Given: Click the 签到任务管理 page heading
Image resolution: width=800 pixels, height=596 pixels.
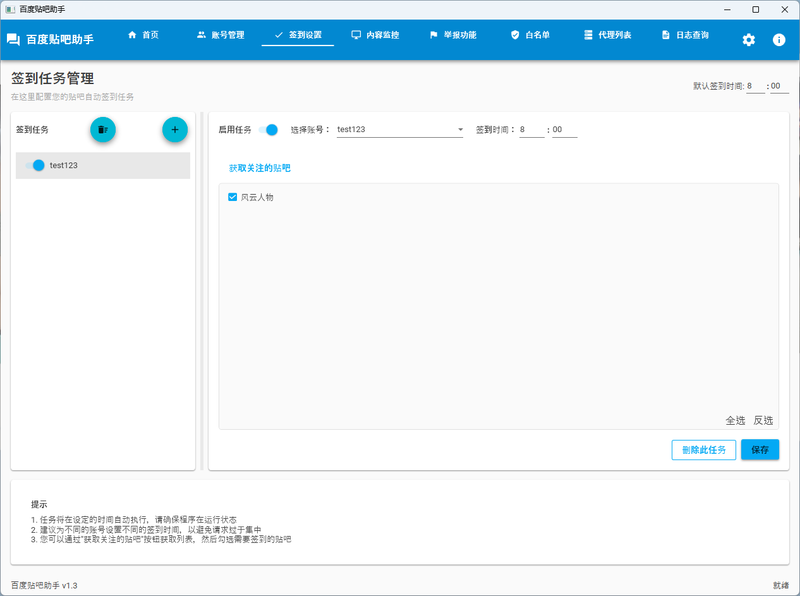Looking at the screenshot, I should coord(53,78).
